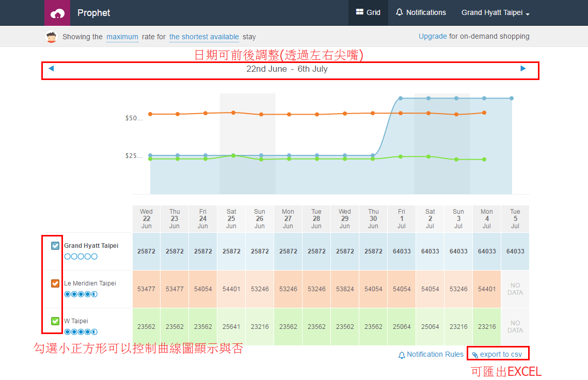Click export to csv link
The image size is (588, 380).
(501, 355)
